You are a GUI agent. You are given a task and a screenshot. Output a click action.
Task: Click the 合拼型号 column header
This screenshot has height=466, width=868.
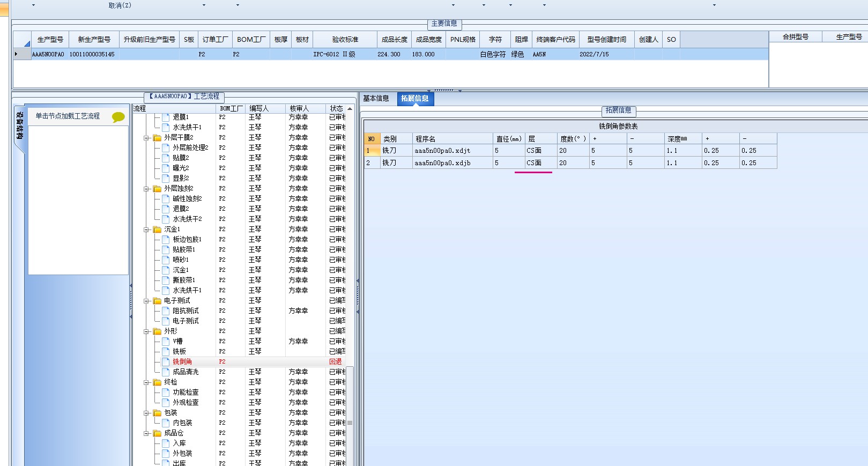796,37
